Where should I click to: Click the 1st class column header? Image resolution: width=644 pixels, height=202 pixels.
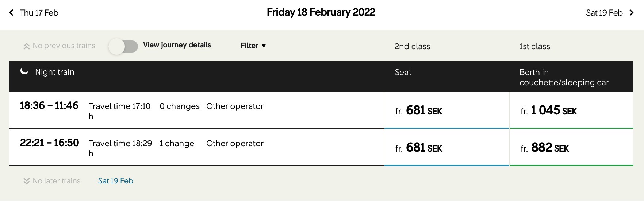click(534, 46)
